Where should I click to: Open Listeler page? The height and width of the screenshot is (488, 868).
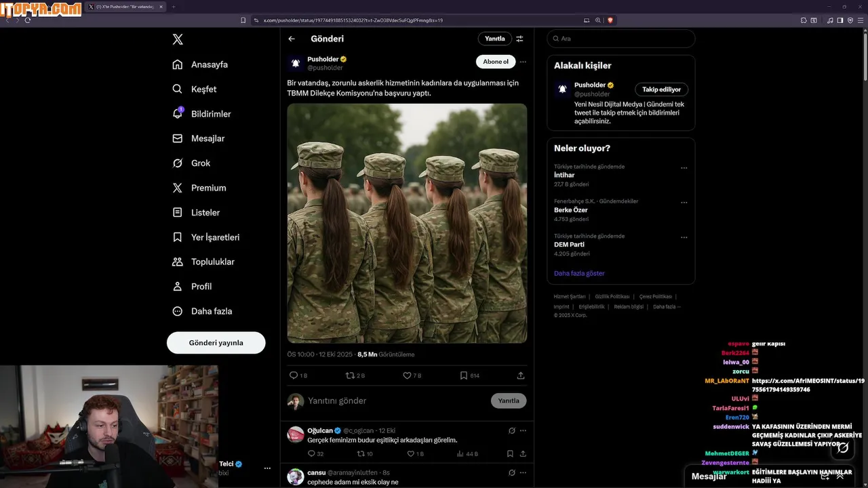[196, 212]
